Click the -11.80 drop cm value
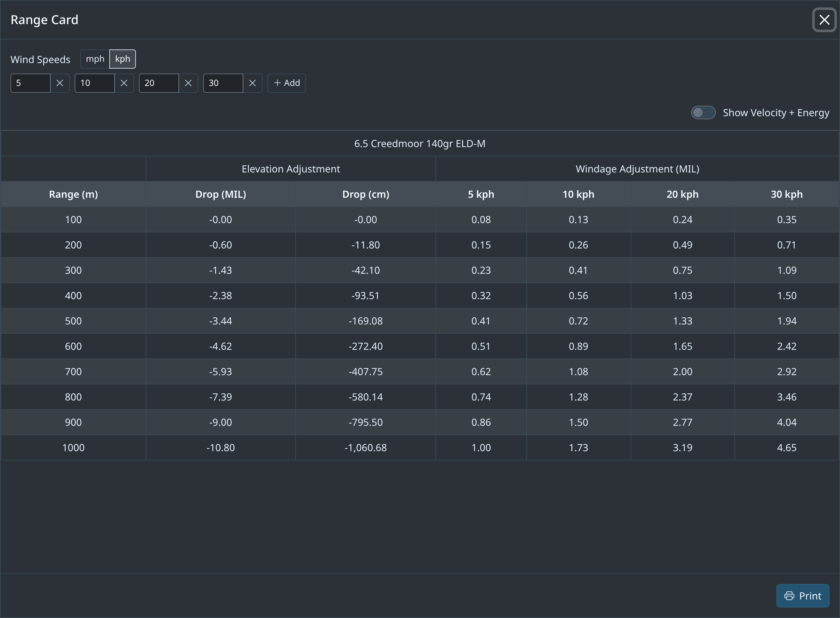The height and width of the screenshot is (618, 840). [x=366, y=245]
